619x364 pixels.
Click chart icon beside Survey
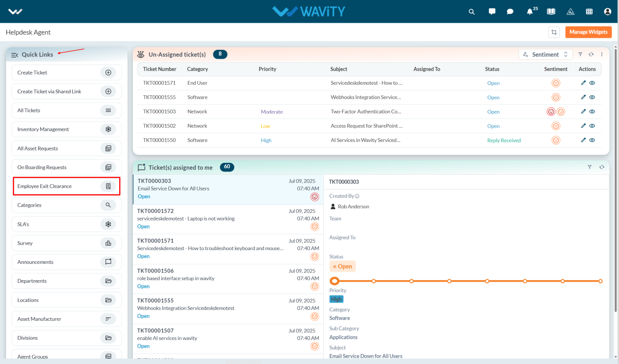pyautogui.click(x=108, y=243)
